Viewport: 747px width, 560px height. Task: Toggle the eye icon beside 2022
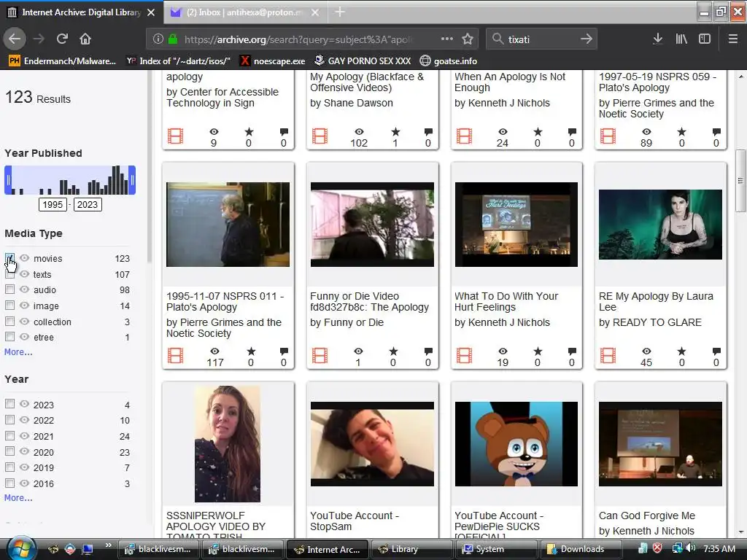[x=24, y=419]
